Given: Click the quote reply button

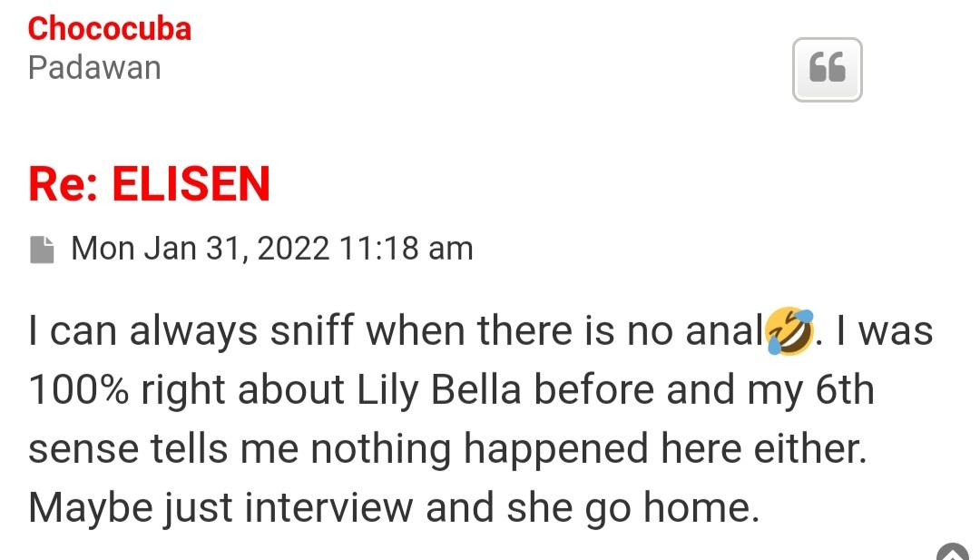Looking at the screenshot, I should [827, 69].
